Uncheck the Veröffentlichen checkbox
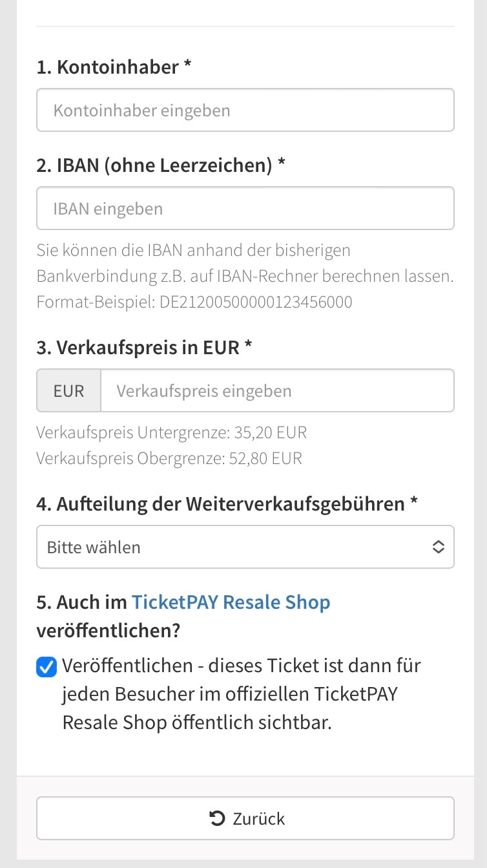Screen dimensions: 487x868 point(47,666)
